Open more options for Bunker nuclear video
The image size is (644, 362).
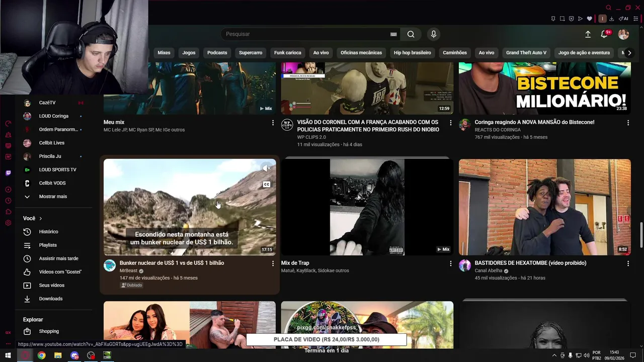tap(273, 263)
